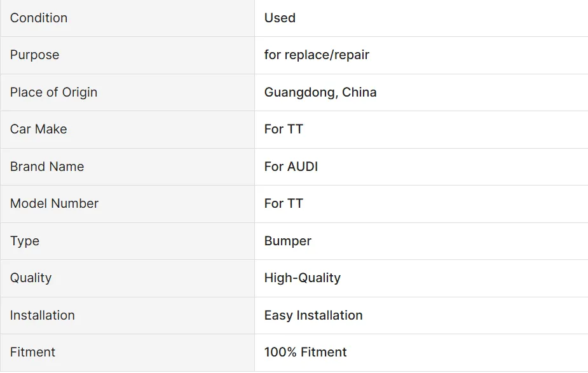
Task: Click the Brand Name label
Action: tap(47, 166)
